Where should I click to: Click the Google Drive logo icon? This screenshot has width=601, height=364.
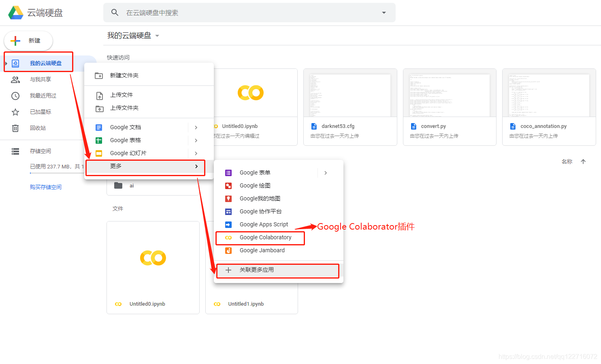pos(16,13)
